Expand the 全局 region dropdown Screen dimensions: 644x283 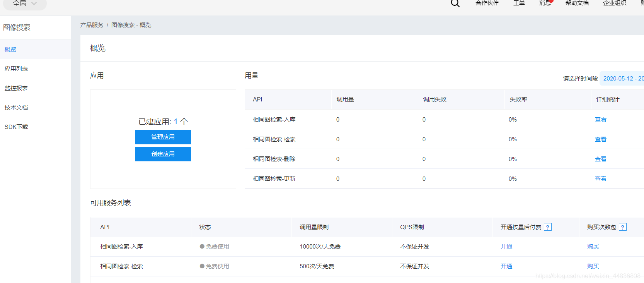coord(25,4)
